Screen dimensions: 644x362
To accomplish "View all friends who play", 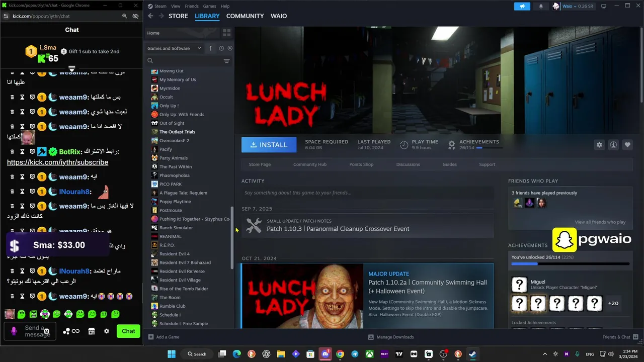I will point(600,222).
